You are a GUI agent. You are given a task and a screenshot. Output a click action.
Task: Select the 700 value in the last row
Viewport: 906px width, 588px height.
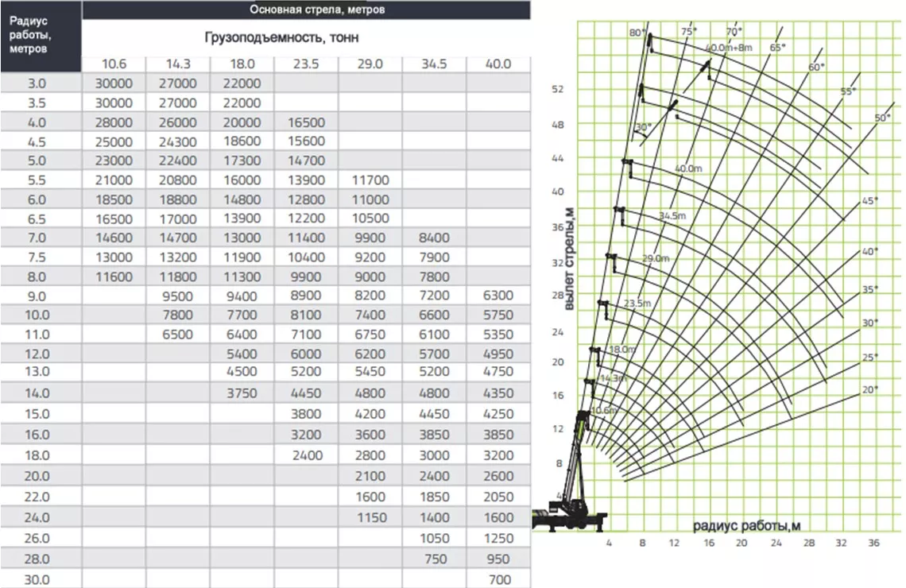click(x=498, y=579)
